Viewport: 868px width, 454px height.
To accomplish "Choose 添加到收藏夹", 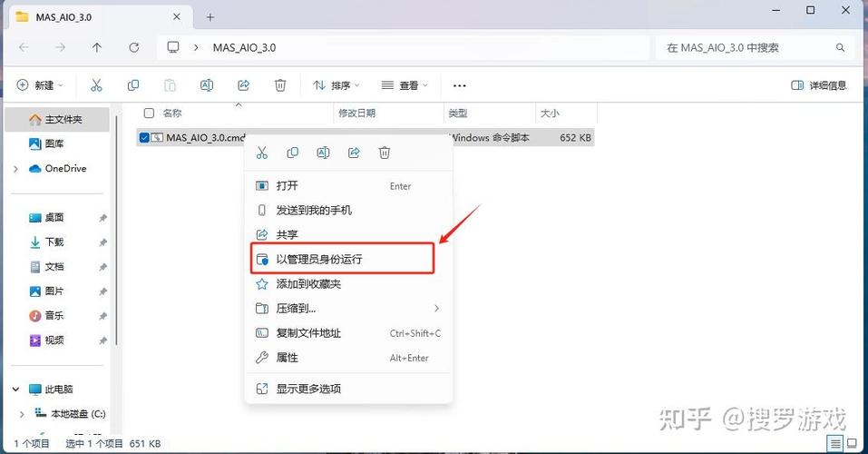I will 348,284.
